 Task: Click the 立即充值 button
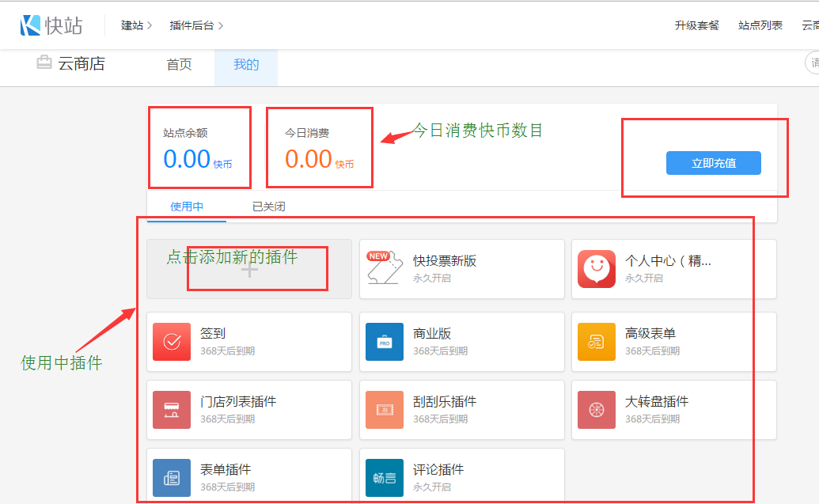tap(713, 163)
